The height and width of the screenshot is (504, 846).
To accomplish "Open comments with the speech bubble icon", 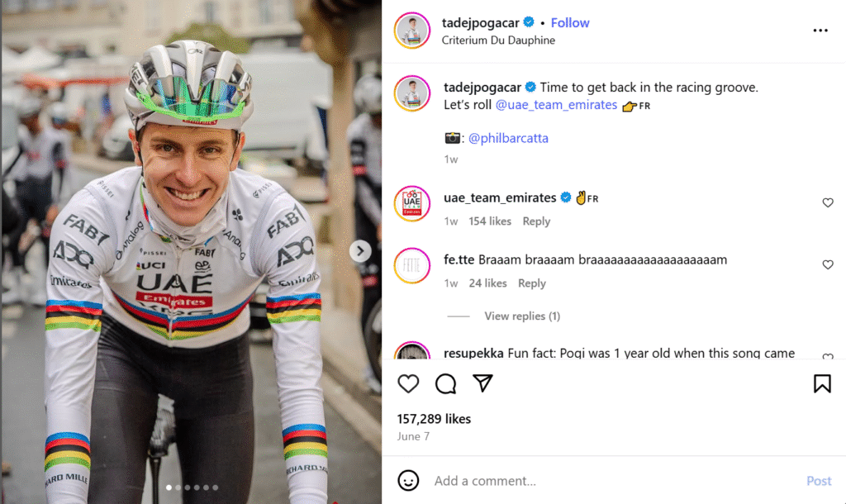I will point(446,383).
